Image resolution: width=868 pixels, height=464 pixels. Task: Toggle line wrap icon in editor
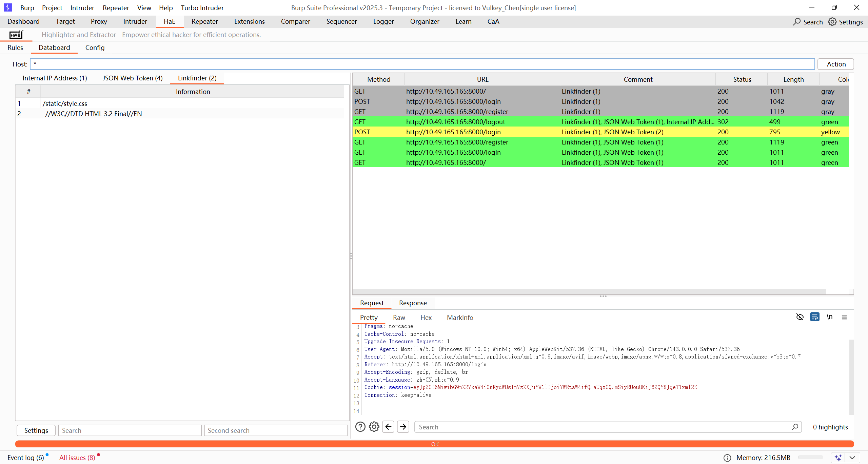(x=814, y=317)
